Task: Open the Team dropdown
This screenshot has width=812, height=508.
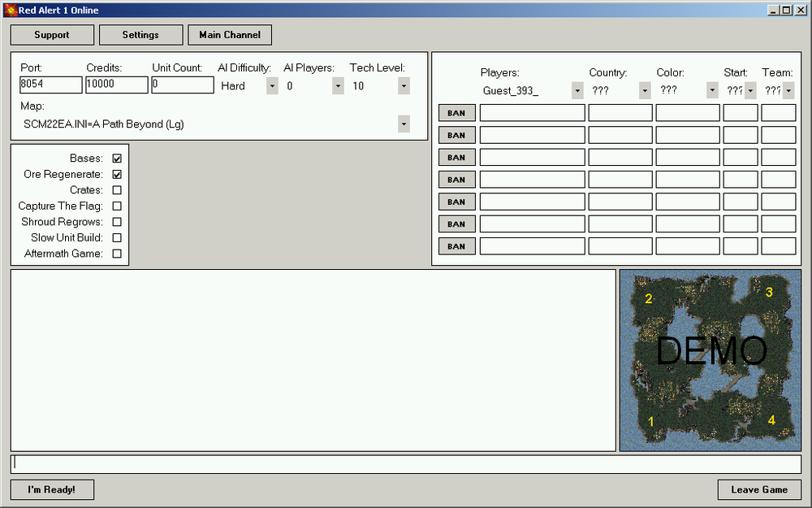Action: point(788,90)
